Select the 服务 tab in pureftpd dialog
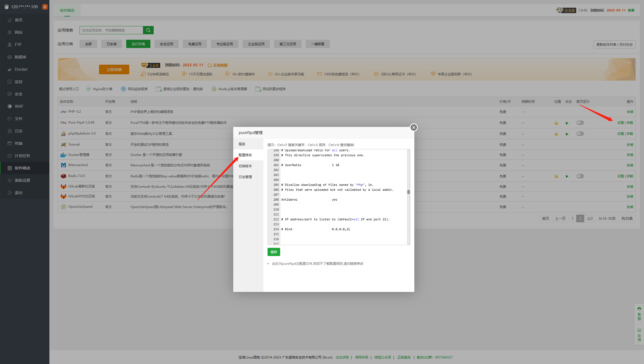Screen dimensions: 644x364 tap(248, 144)
